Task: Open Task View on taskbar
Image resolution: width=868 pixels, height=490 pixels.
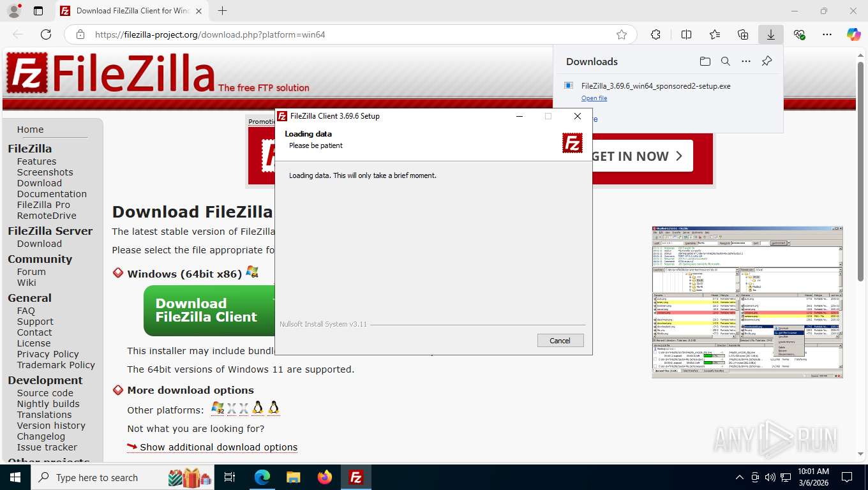Action: point(230,477)
